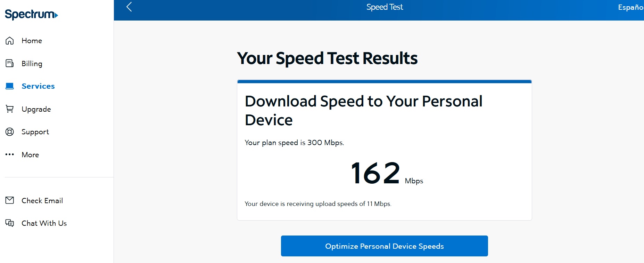The image size is (644, 263).
Task: Go to the Billing section
Action: tap(32, 63)
